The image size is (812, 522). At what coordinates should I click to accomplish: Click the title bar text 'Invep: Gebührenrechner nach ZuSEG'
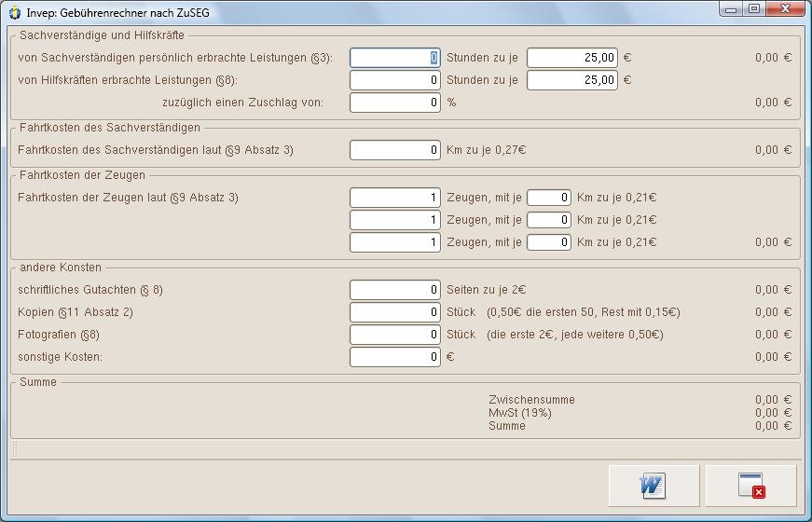pyautogui.click(x=118, y=13)
